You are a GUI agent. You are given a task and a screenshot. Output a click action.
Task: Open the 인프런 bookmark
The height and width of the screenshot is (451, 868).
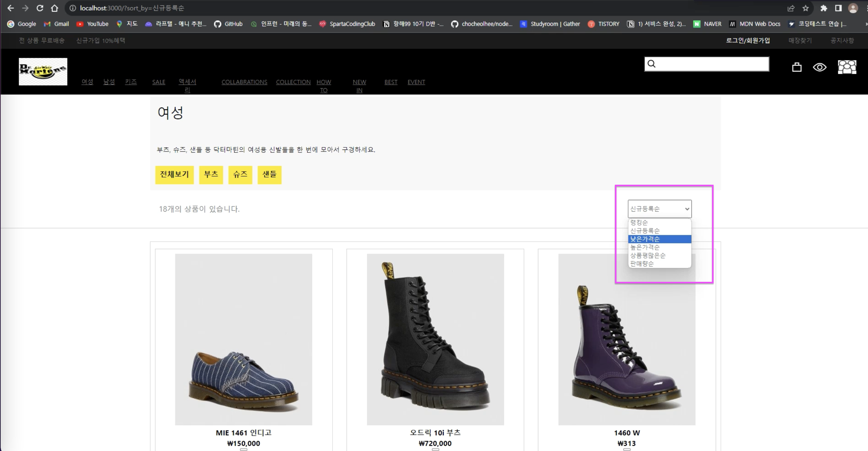point(281,24)
